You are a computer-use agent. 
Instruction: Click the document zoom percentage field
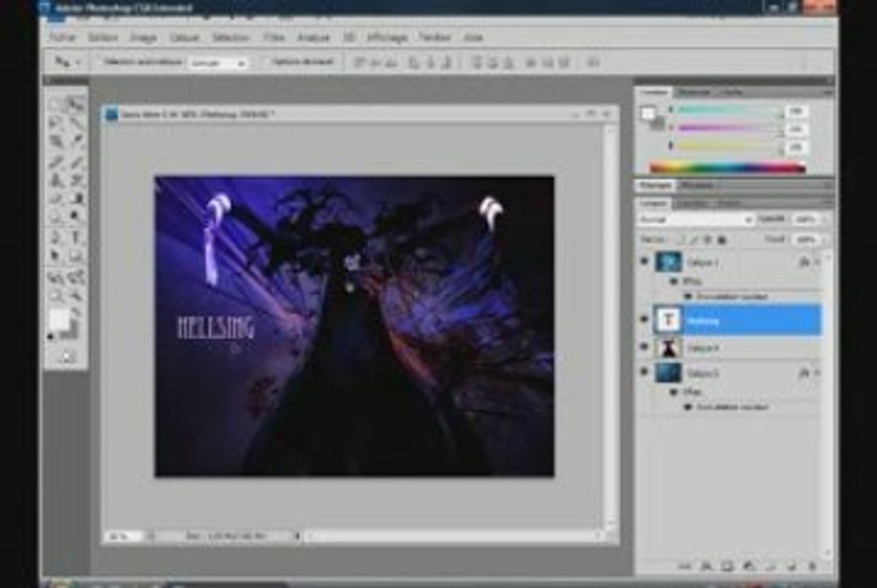tap(122, 536)
